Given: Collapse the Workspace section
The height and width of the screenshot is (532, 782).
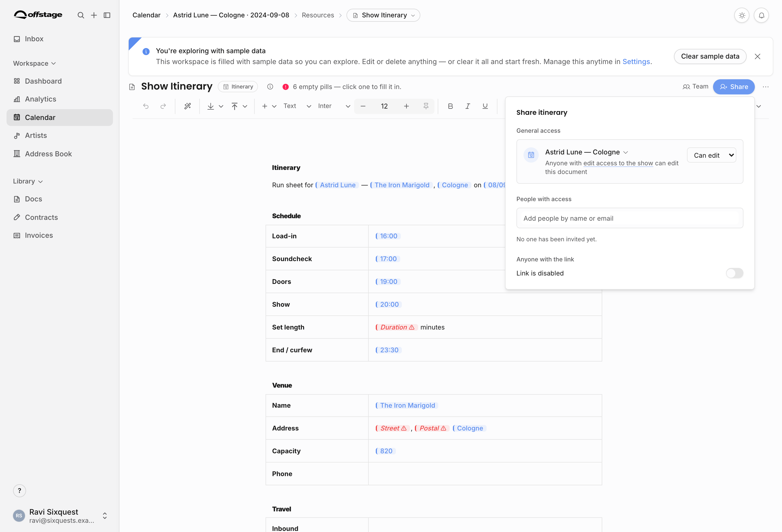Looking at the screenshot, I should pyautogui.click(x=34, y=63).
